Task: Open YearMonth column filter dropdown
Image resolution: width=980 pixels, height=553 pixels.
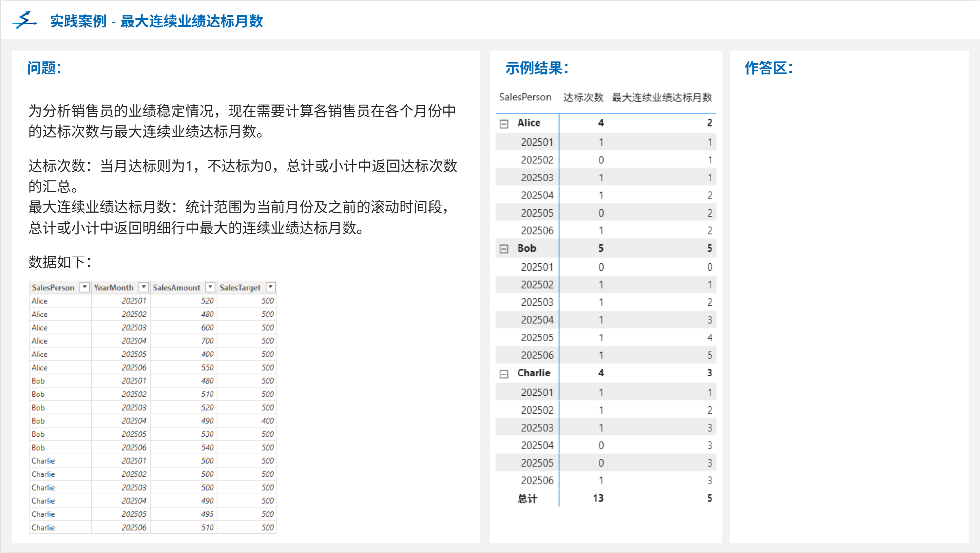Action: pyautogui.click(x=144, y=287)
